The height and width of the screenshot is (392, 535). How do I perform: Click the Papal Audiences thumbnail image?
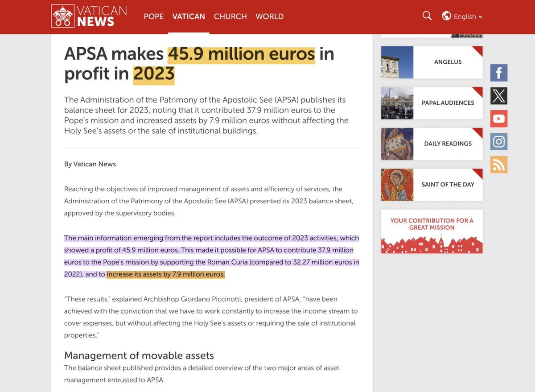[x=397, y=103]
